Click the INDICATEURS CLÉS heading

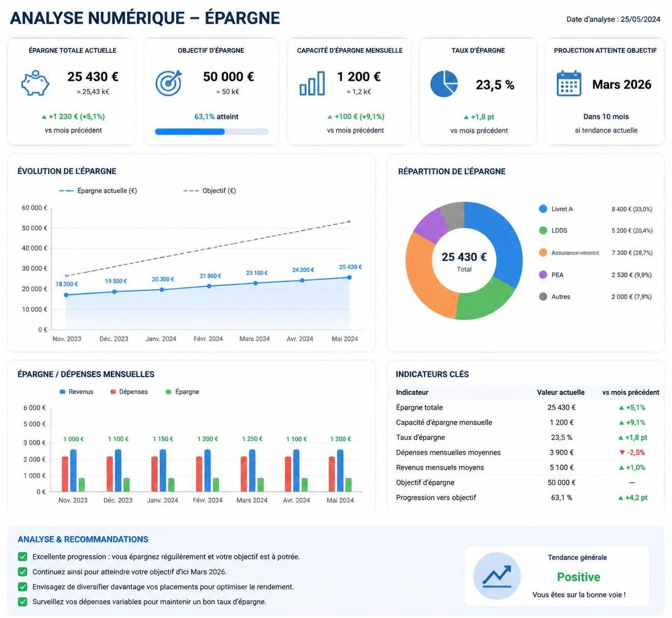pos(432,374)
